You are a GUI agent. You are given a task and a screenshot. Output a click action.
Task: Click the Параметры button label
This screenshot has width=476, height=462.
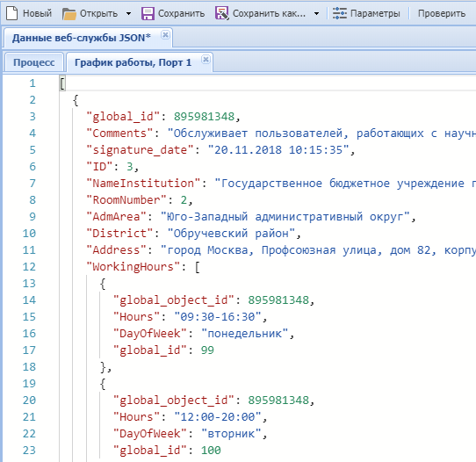375,13
